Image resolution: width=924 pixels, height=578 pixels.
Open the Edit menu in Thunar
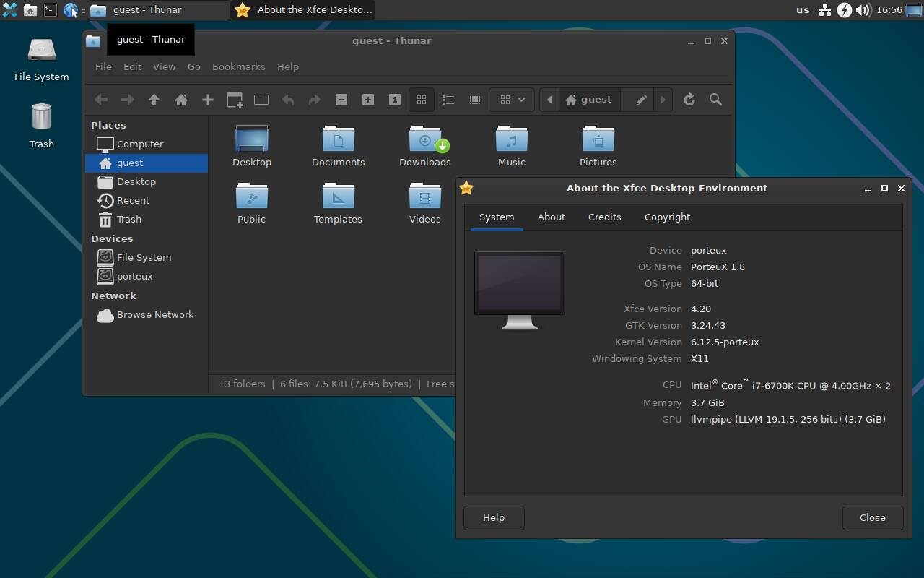point(132,66)
